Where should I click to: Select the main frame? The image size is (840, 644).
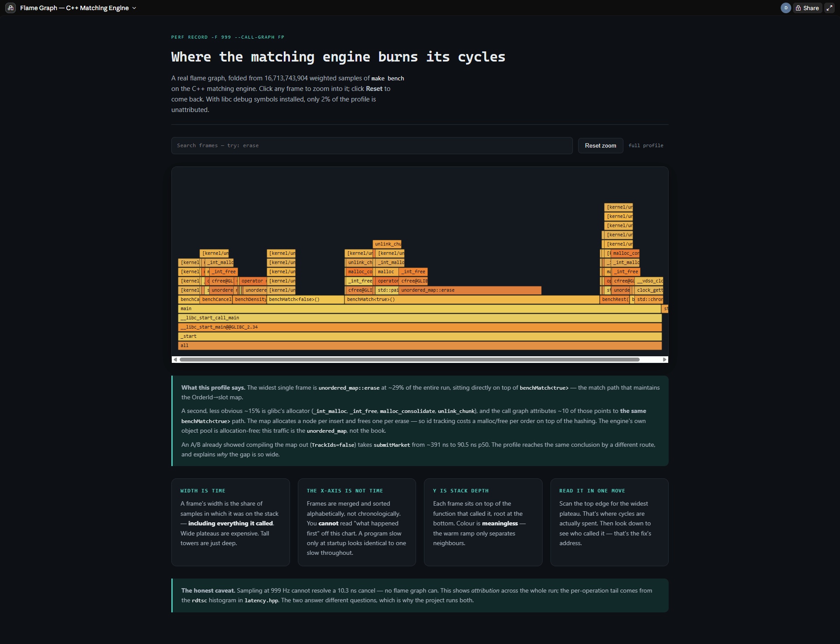tap(420, 309)
